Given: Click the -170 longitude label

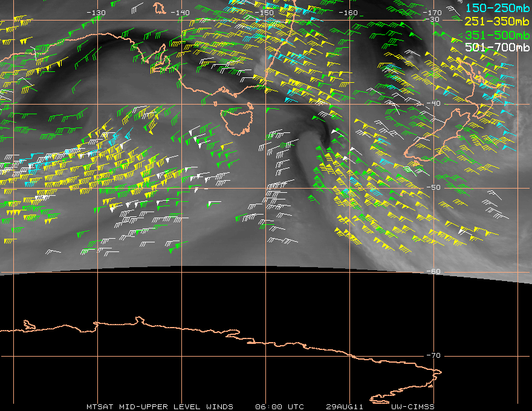Looking at the screenshot, I should pos(432,13).
